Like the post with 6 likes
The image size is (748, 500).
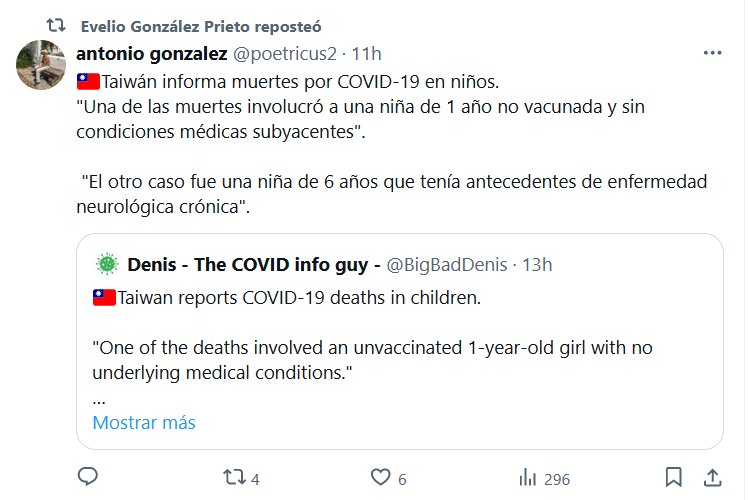pos(379,477)
